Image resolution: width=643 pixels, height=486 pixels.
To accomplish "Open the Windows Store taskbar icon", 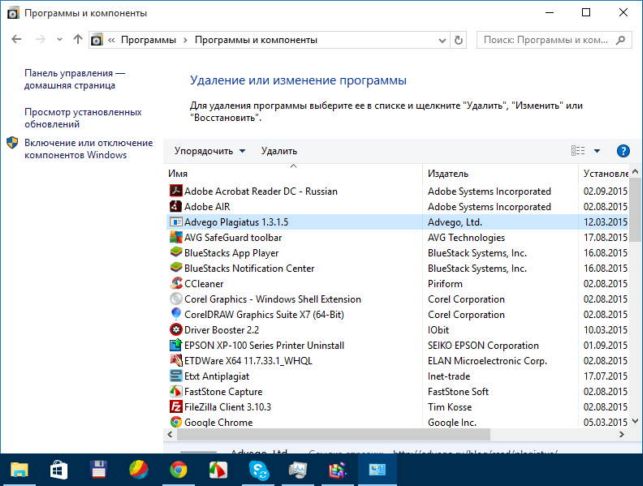I will point(59,470).
